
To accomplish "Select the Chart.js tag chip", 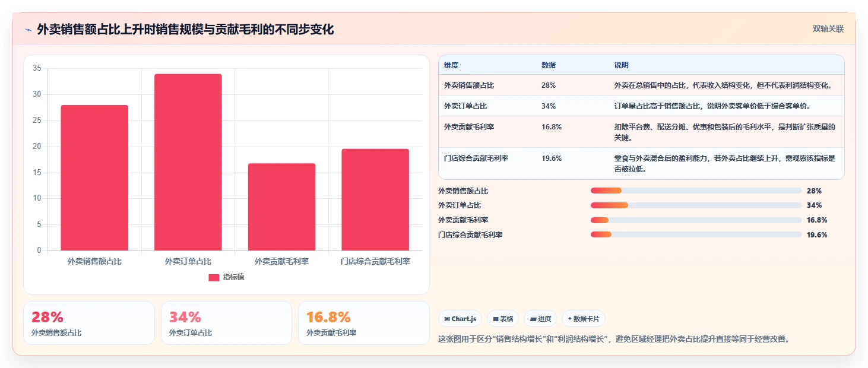I will tap(460, 319).
